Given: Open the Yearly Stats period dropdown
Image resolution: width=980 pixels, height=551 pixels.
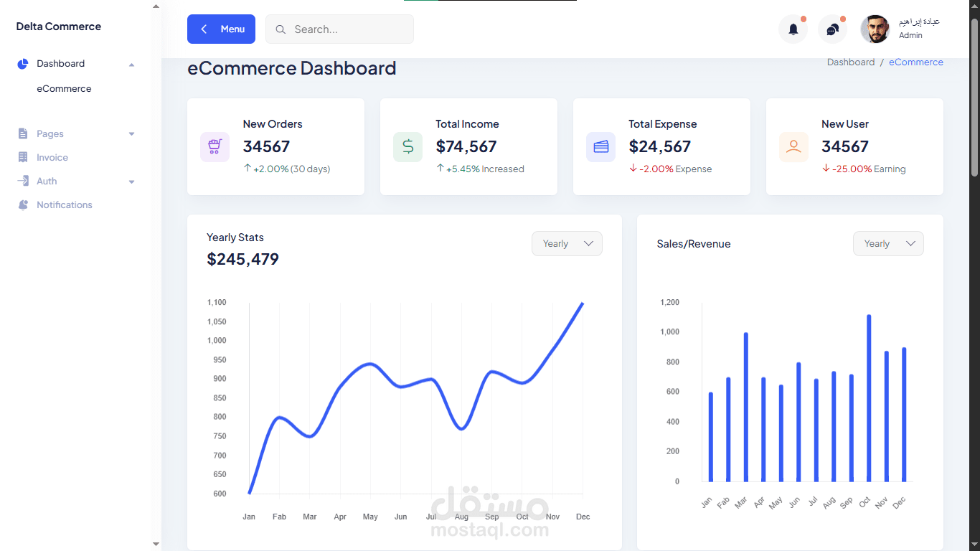Looking at the screenshot, I should click(567, 244).
